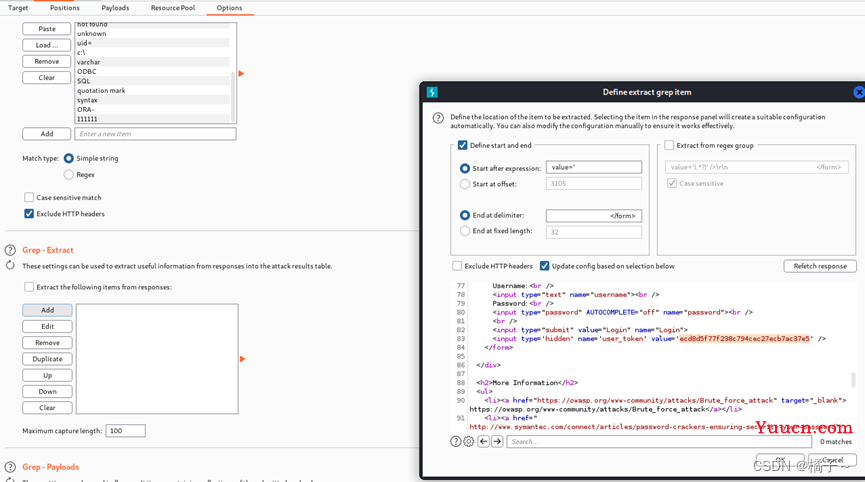Click Add button next to new item field
The width and height of the screenshot is (865, 482).
click(x=47, y=133)
